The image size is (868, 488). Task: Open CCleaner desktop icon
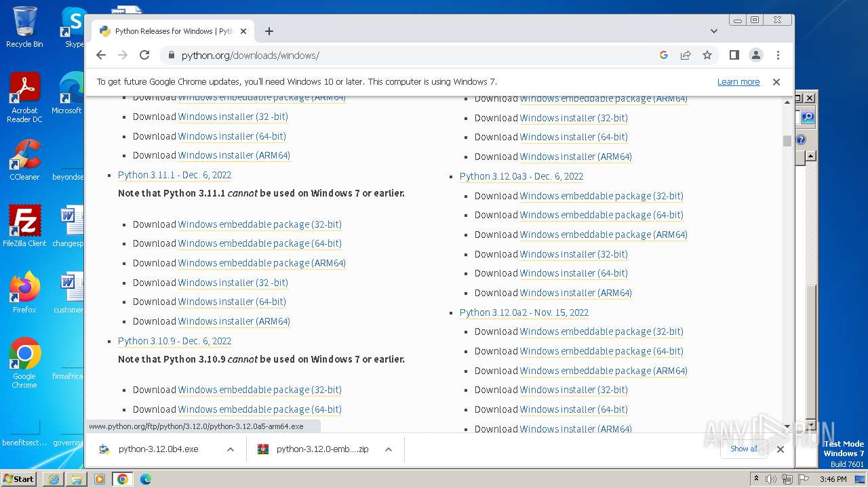click(x=24, y=160)
